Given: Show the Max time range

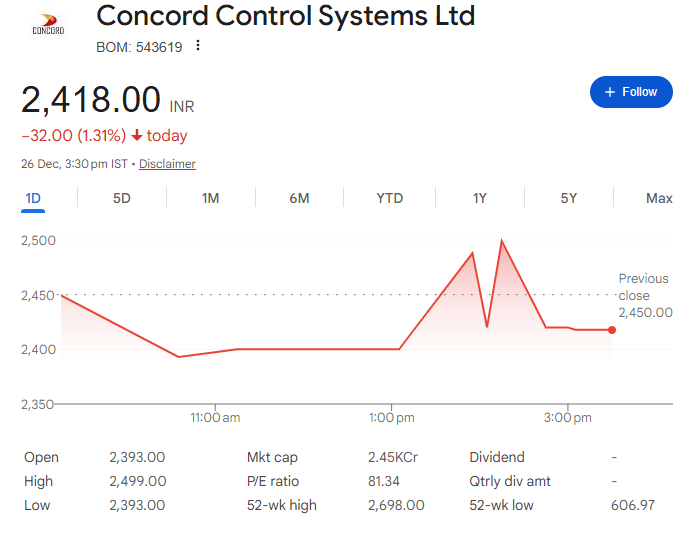Looking at the screenshot, I should [659, 198].
